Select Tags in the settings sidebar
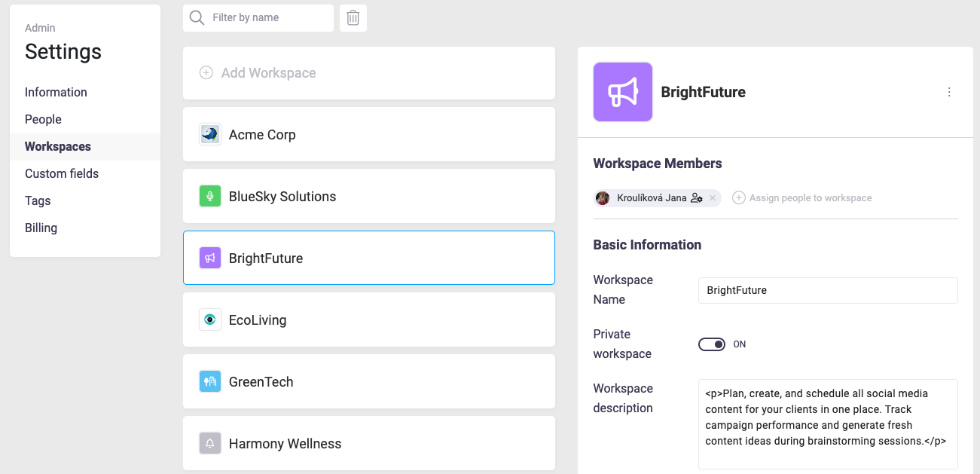 pyautogui.click(x=38, y=200)
